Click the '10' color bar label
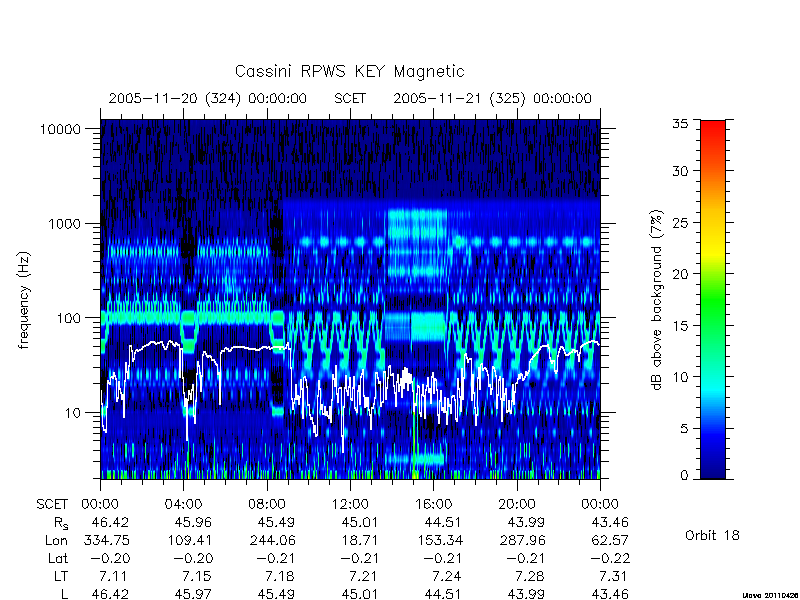 pyautogui.click(x=680, y=377)
